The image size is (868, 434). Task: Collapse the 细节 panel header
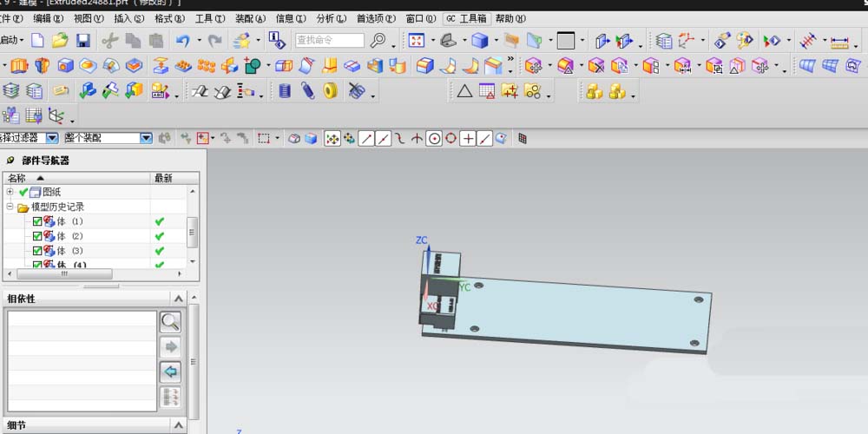pos(178,425)
